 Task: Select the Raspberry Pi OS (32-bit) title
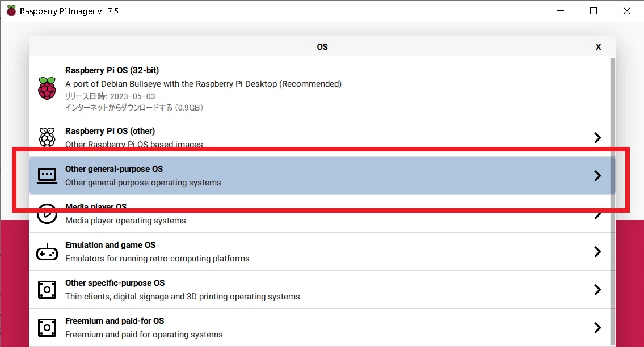[112, 70]
